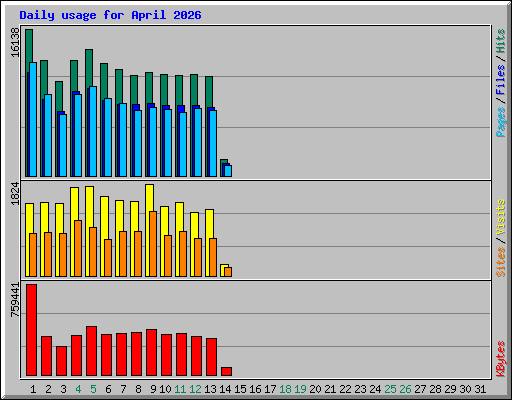
Task: Click the yellow Visits bar for day 9
Action: click(x=150, y=197)
